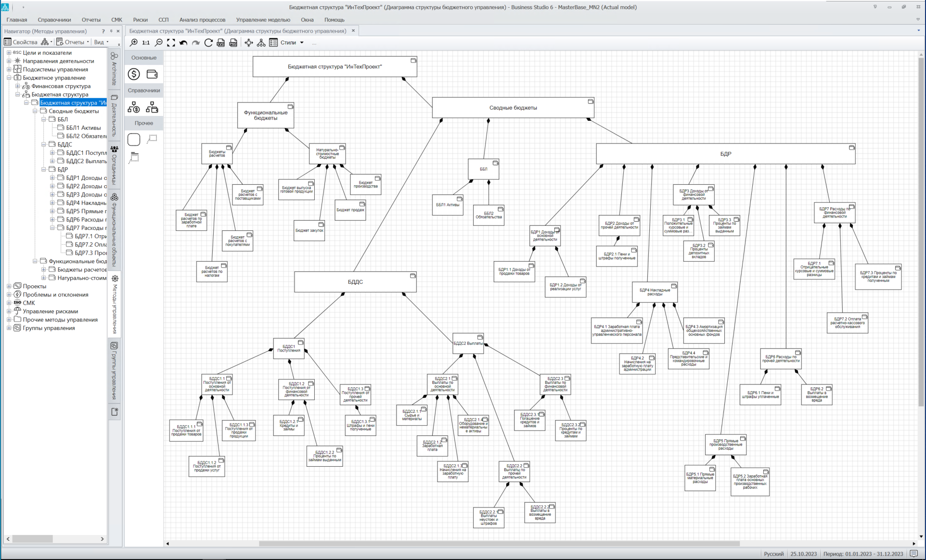
Task: Click the Свойства button in navigator
Action: pos(21,42)
